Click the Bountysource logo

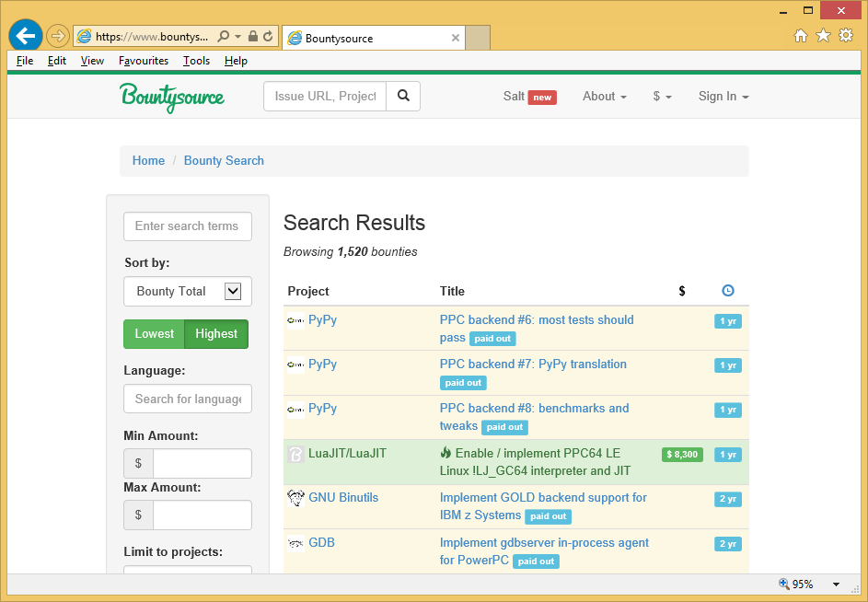coord(171,97)
